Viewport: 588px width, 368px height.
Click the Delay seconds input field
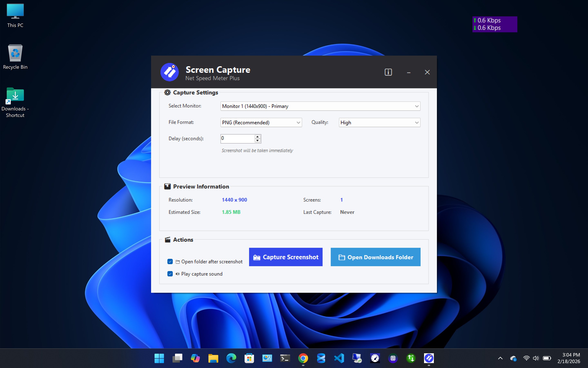(x=237, y=138)
